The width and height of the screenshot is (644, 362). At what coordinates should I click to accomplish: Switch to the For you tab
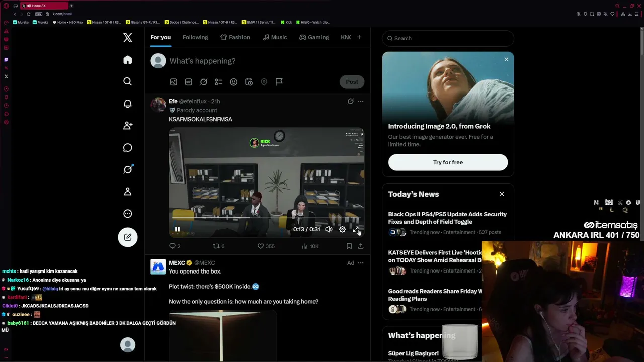160,37
